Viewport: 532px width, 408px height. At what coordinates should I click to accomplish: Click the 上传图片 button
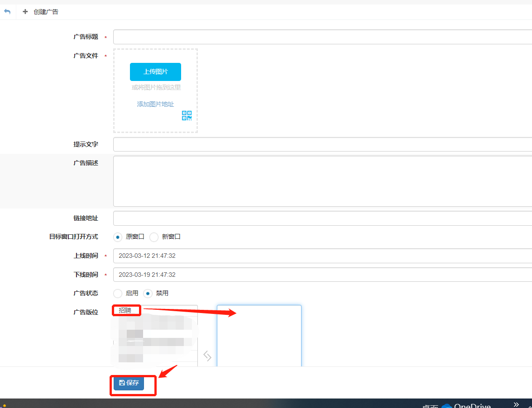[x=155, y=72]
